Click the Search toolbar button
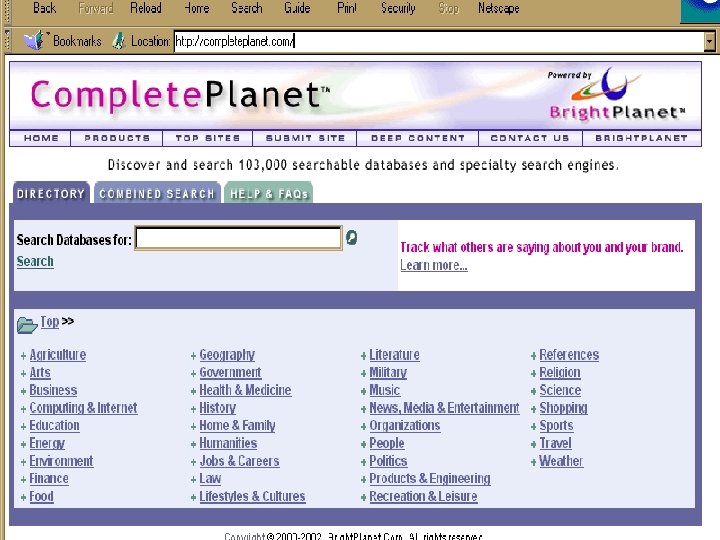Viewport: 720px width, 540px height. tap(247, 8)
